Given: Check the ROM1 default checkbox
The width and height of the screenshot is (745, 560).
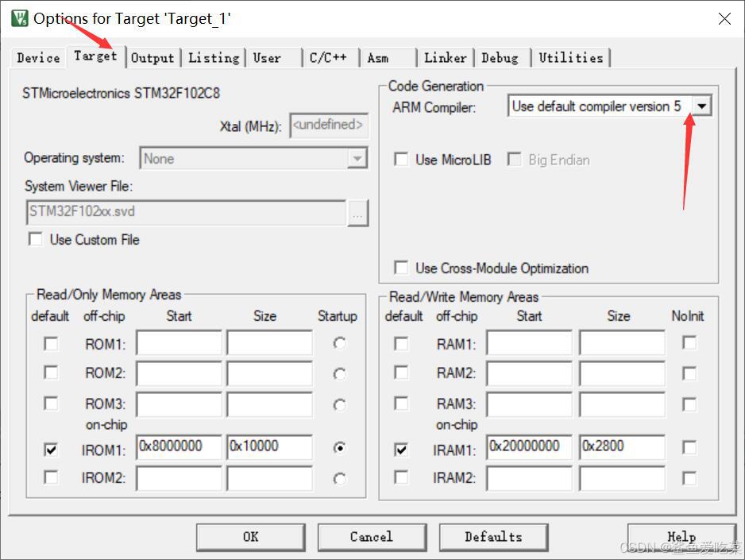Looking at the screenshot, I should (x=51, y=343).
